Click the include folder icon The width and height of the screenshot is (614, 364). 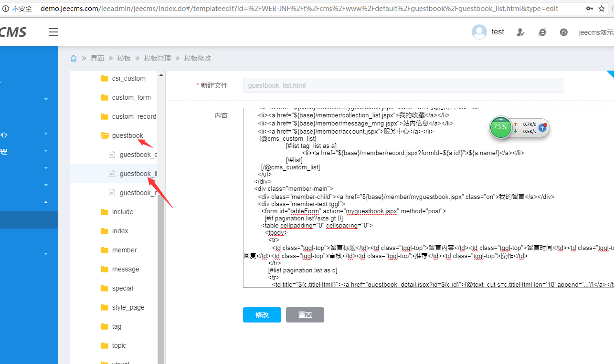105,212
